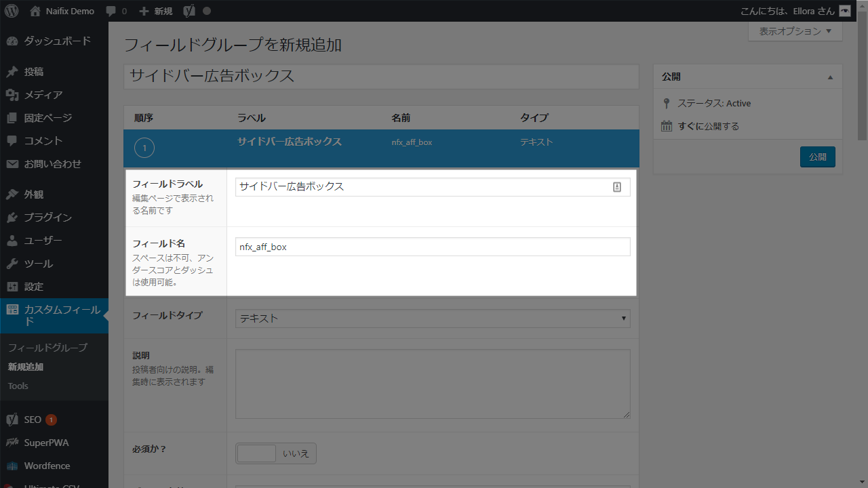Click the ユーザー person icon
Image resolution: width=868 pixels, height=488 pixels.
point(12,241)
